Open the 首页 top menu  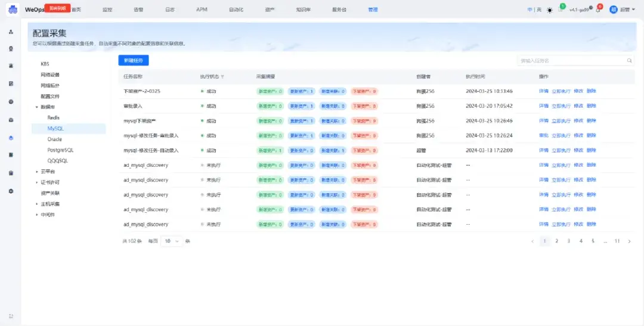pos(76,10)
